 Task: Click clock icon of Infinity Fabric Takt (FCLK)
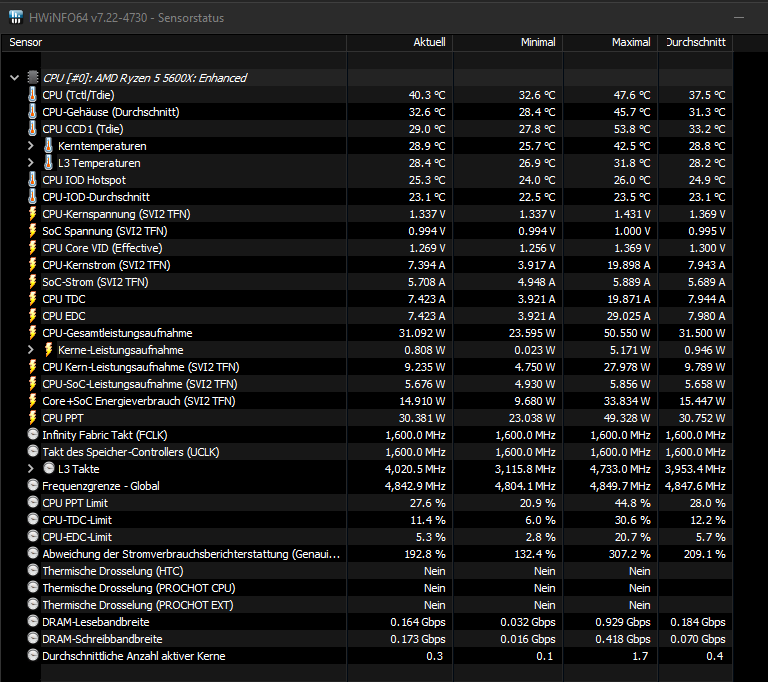pyautogui.click(x=33, y=434)
